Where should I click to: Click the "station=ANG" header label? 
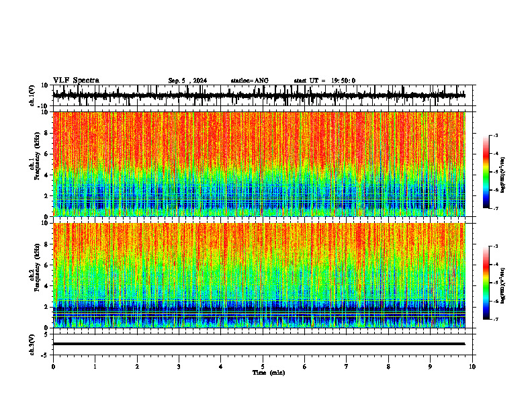(250, 81)
